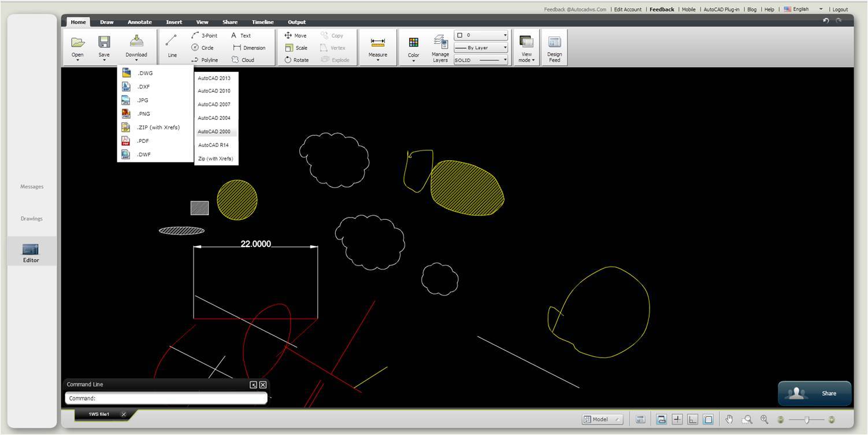Adjust the zoom slider in the status bar
The height and width of the screenshot is (435, 868).
coord(807,419)
